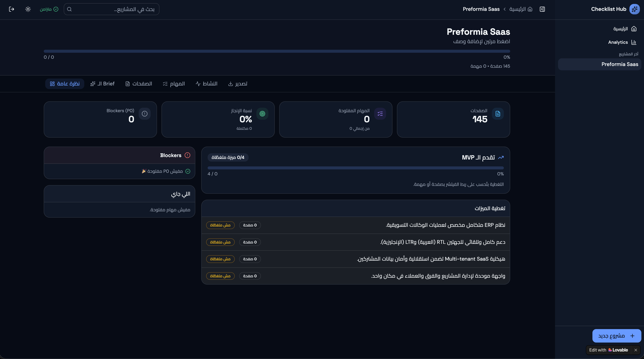Click the sidebar home icon
644x359 pixels.
tap(634, 29)
